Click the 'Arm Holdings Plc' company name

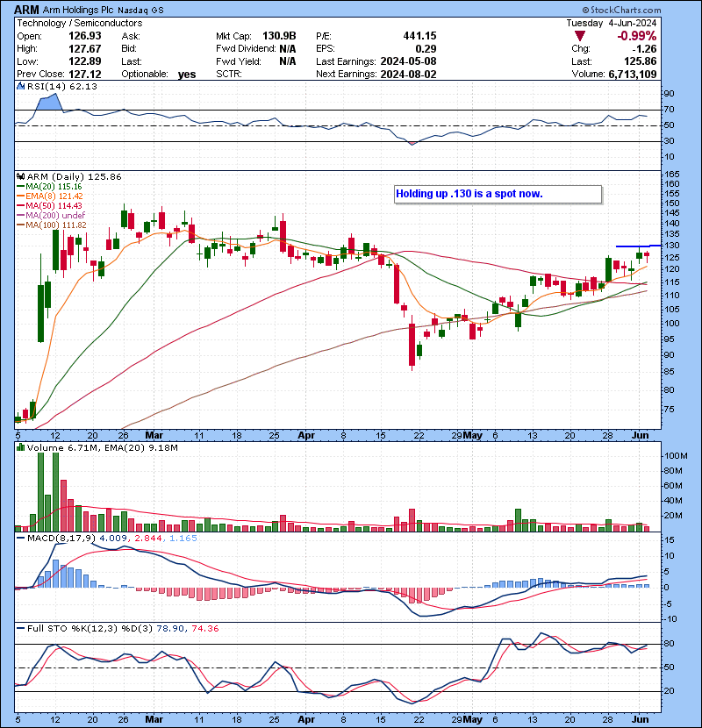coord(78,10)
